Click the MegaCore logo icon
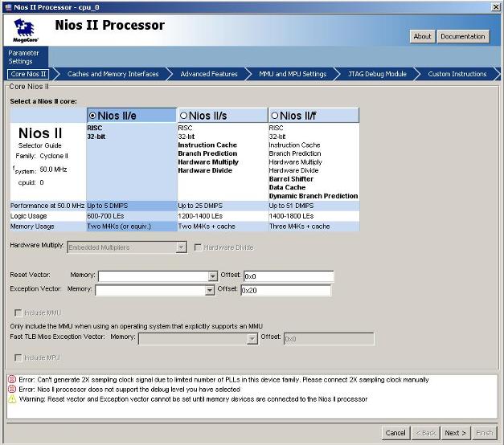The width and height of the screenshot is (504, 445). [x=25, y=31]
